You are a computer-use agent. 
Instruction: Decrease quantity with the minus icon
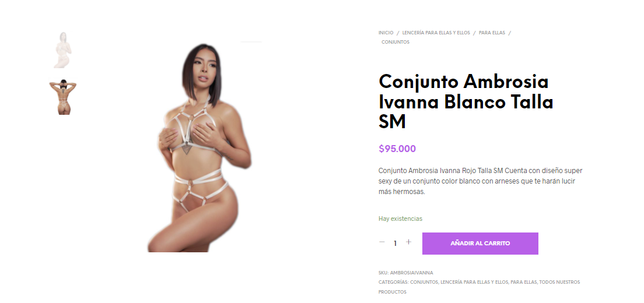[382, 242]
